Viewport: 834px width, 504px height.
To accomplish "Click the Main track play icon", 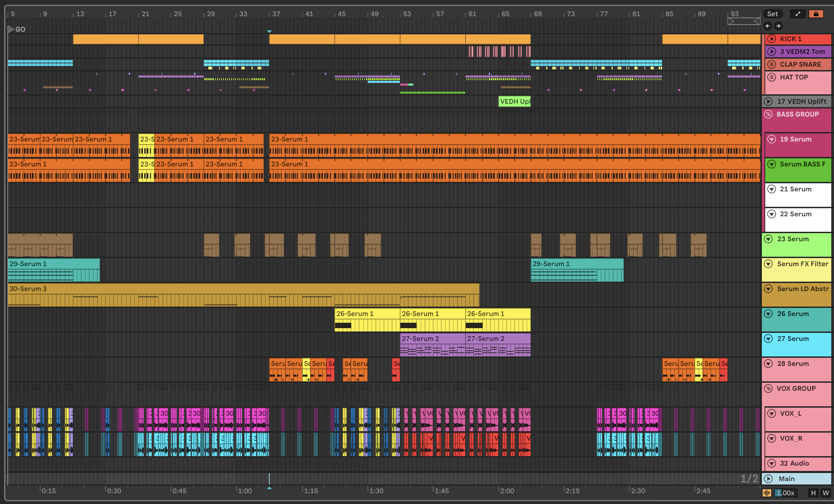I will (x=768, y=479).
